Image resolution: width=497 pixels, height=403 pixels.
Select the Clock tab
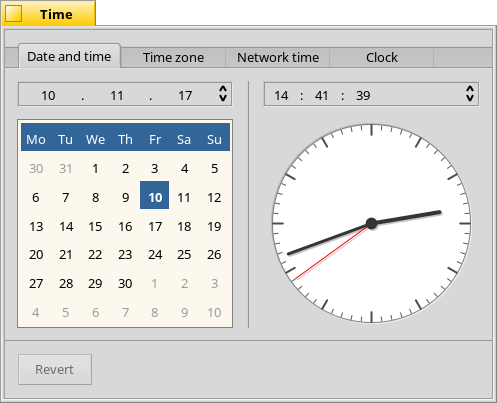(382, 58)
